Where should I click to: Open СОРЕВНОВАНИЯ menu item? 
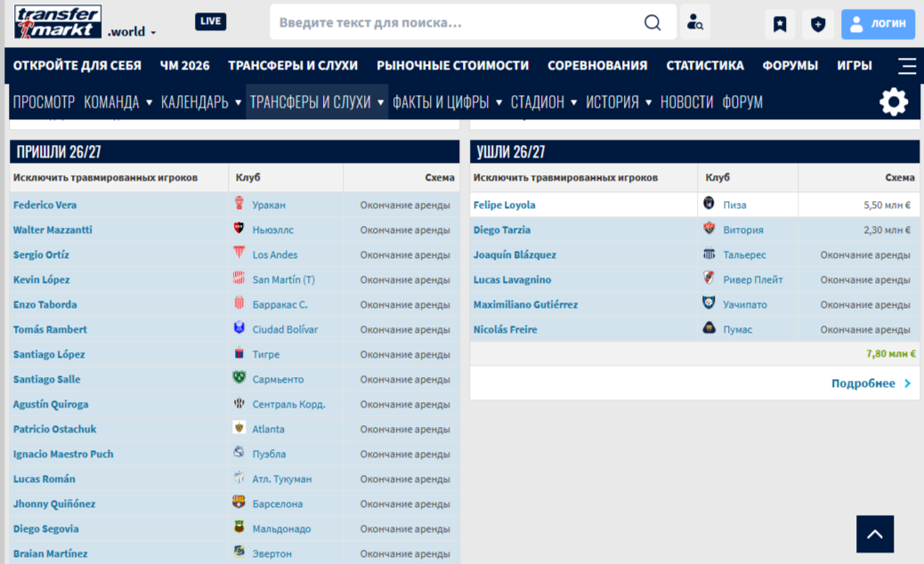click(x=597, y=65)
